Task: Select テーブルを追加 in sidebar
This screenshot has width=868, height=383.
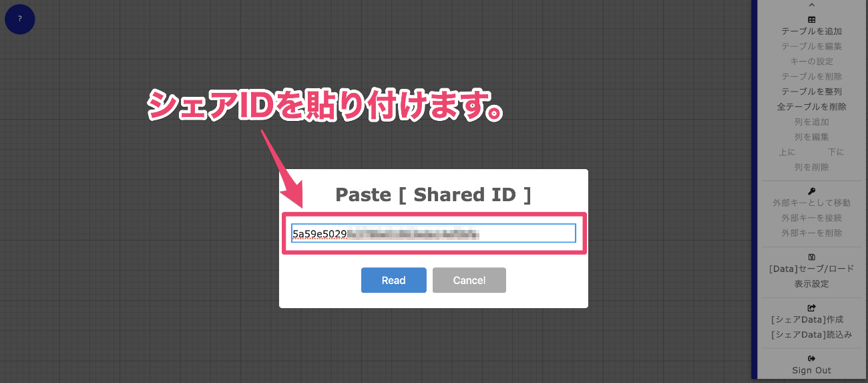Action: click(811, 31)
